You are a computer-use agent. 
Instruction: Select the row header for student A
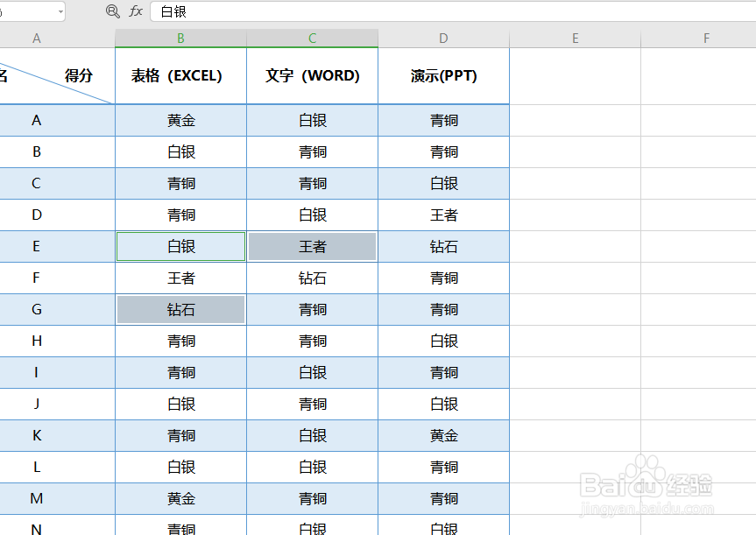coord(36,120)
